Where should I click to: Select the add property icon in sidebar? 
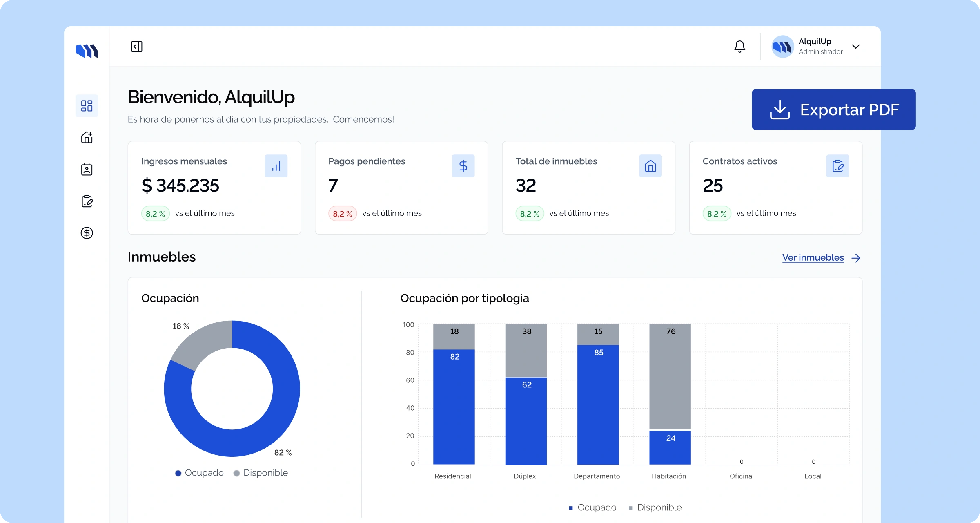point(87,137)
